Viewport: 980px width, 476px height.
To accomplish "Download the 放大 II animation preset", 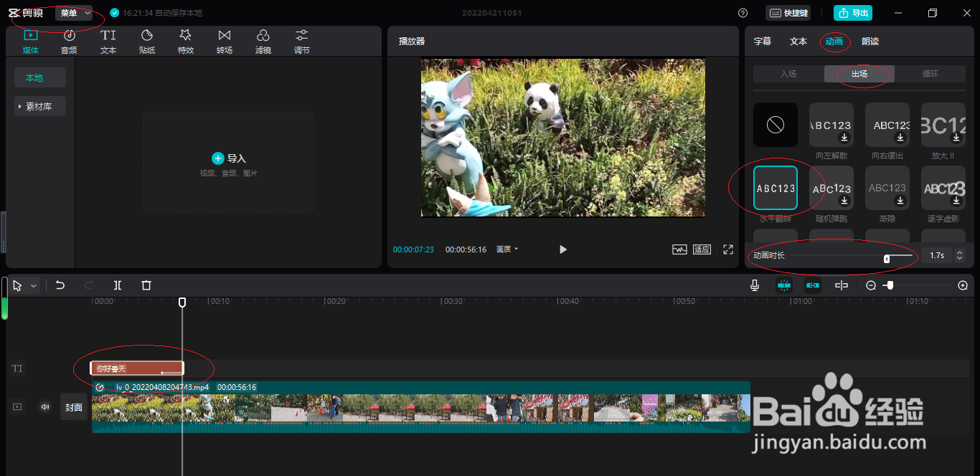I will coord(956,138).
